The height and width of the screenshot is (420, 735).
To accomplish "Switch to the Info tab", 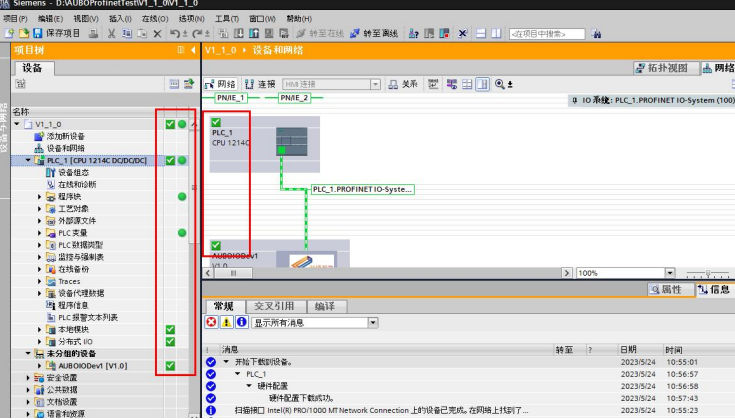I will [715, 290].
